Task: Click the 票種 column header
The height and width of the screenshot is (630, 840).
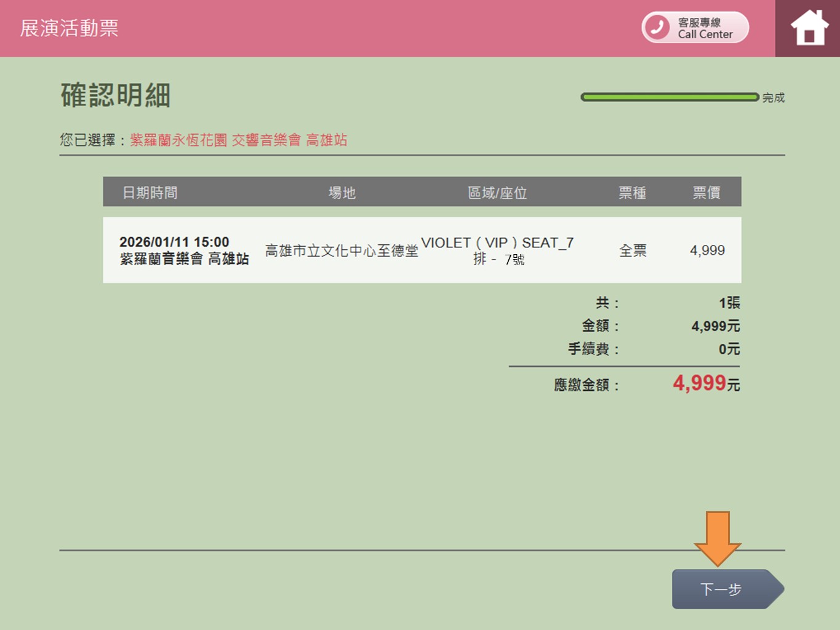Action: 632,193
